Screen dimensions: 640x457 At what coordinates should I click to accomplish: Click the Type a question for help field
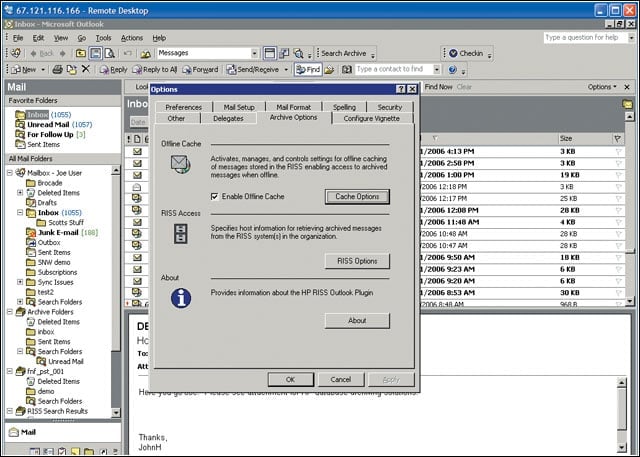[x=585, y=38]
